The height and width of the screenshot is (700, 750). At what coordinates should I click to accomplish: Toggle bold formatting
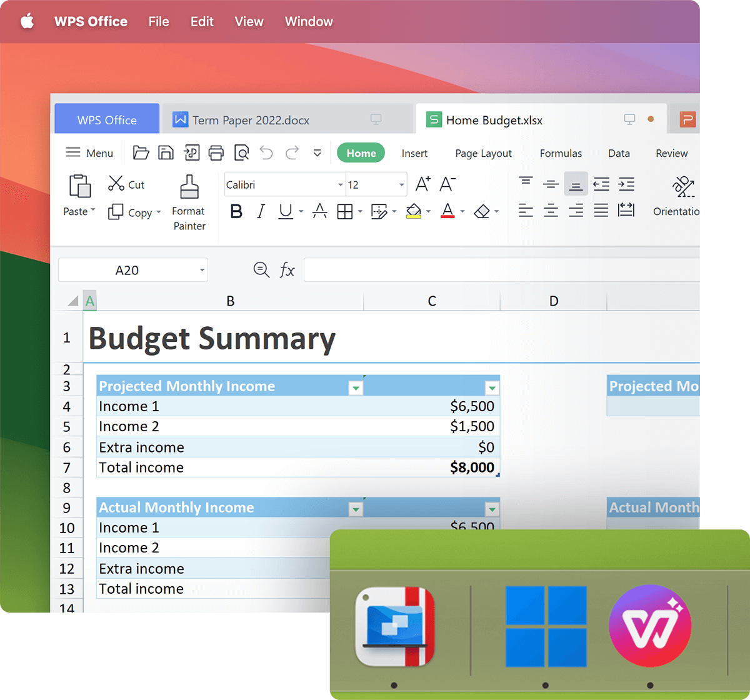(x=236, y=211)
